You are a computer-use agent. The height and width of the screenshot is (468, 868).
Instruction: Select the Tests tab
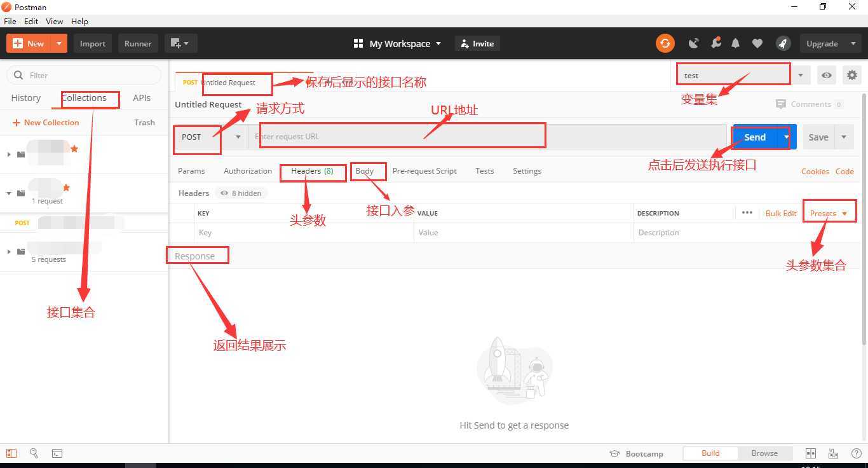484,171
